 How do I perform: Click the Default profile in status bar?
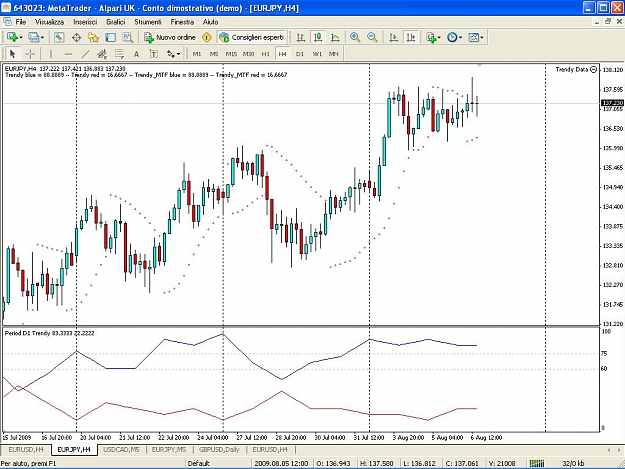coord(199,463)
